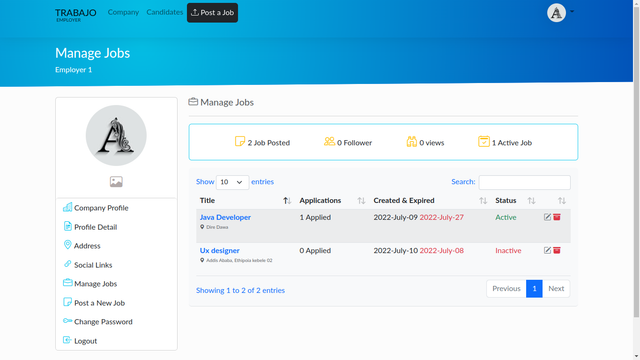Image resolution: width=640 pixels, height=360 pixels.
Task: Click the page vertical scrollbar
Action: (636, 161)
